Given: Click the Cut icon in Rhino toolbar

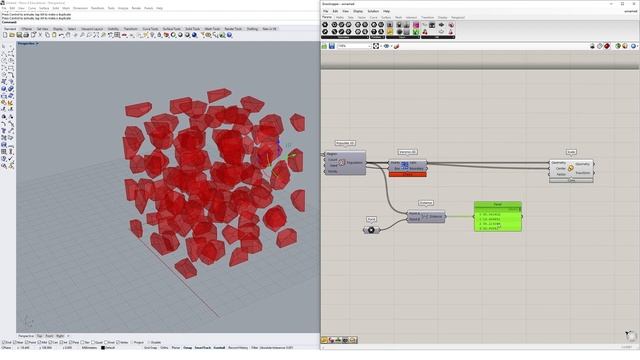Looking at the screenshot, I should (40, 35).
